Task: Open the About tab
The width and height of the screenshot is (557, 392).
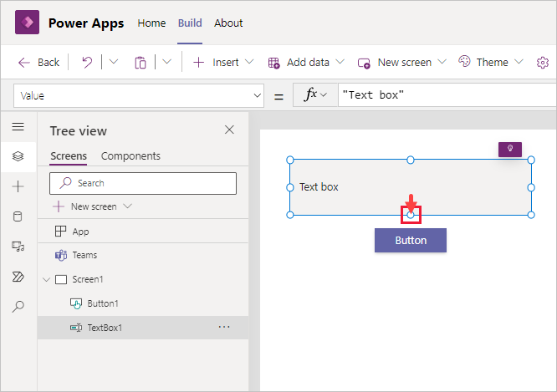Action: click(x=228, y=23)
